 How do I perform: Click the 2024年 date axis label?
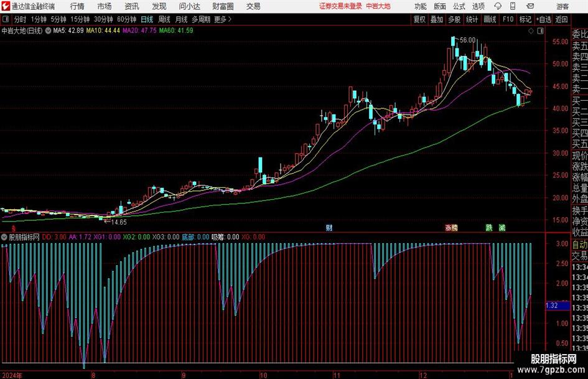[12, 375]
